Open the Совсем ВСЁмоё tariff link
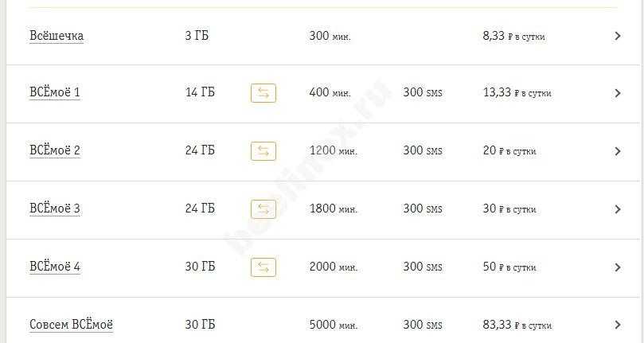644x343 pixels. [71, 324]
